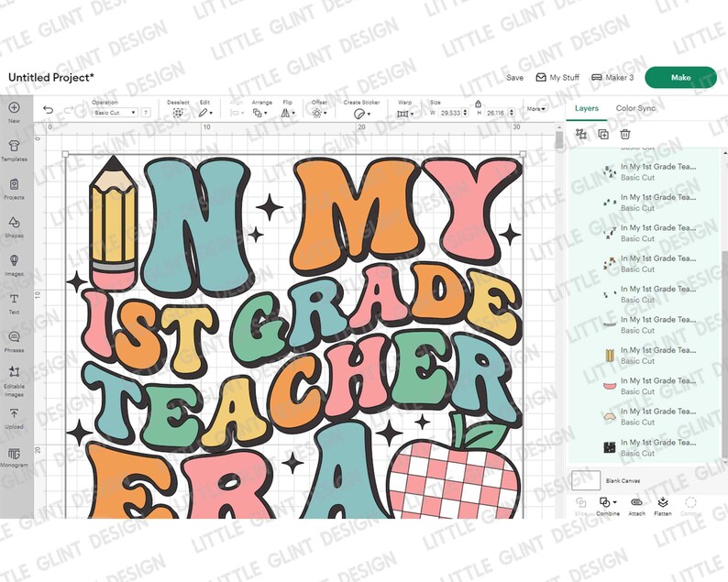Duplicate the selected layers

(603, 134)
